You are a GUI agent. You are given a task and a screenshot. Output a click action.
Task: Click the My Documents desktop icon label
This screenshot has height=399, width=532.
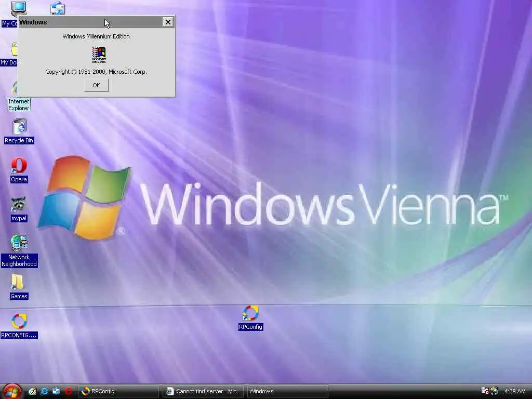coord(9,62)
